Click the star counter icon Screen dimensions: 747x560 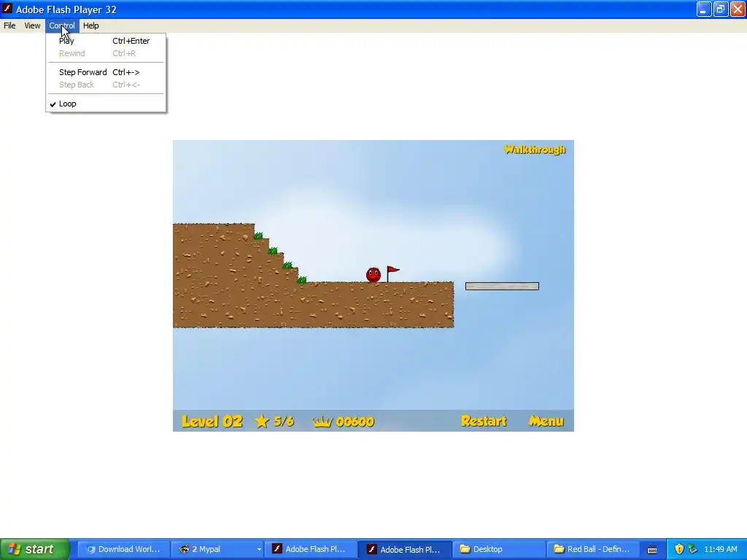[x=262, y=421]
